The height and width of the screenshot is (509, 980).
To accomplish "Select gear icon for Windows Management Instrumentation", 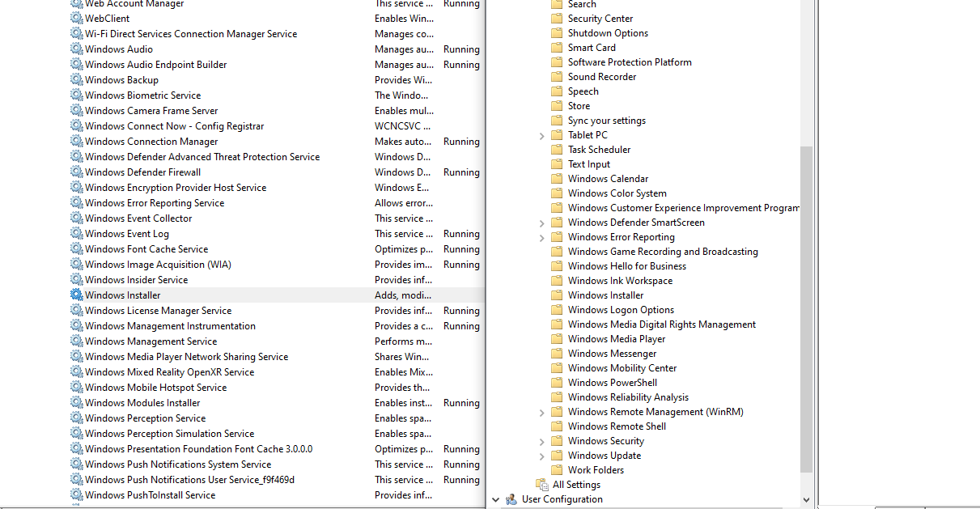I will 77,326.
